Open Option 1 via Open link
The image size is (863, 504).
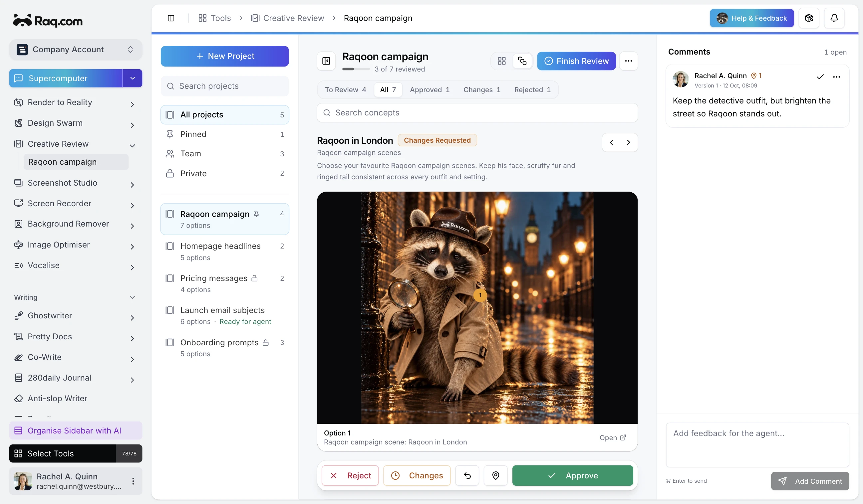pos(613,437)
